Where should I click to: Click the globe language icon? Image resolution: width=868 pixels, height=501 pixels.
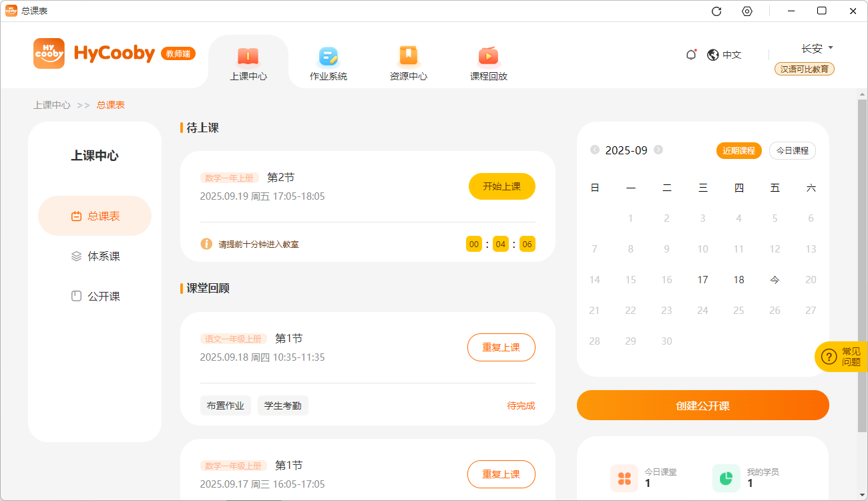pos(712,55)
